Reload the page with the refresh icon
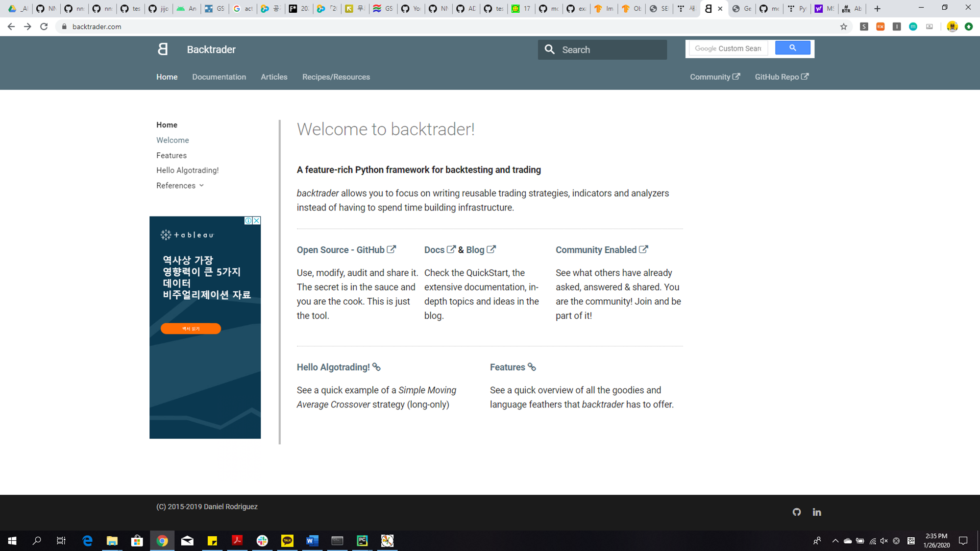 coord(44,26)
